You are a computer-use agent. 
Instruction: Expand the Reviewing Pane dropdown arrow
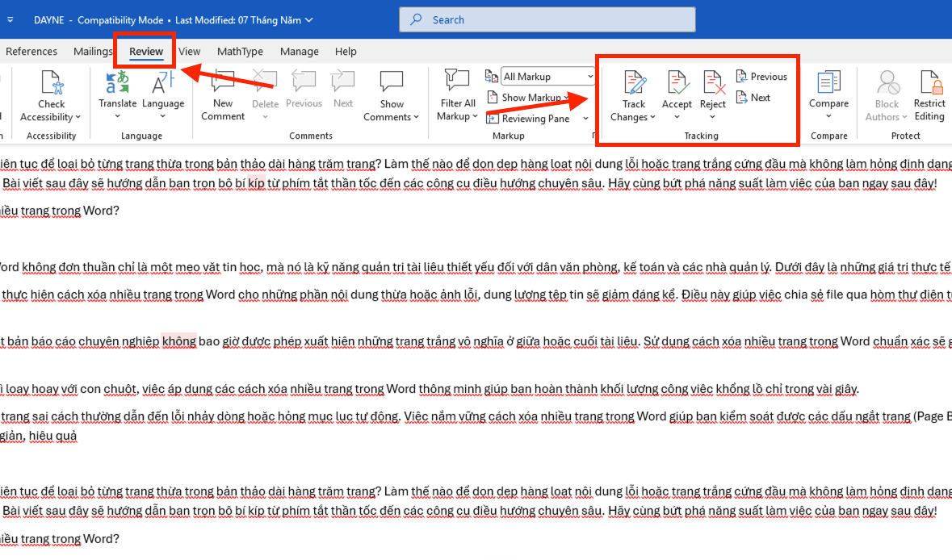pos(586,119)
